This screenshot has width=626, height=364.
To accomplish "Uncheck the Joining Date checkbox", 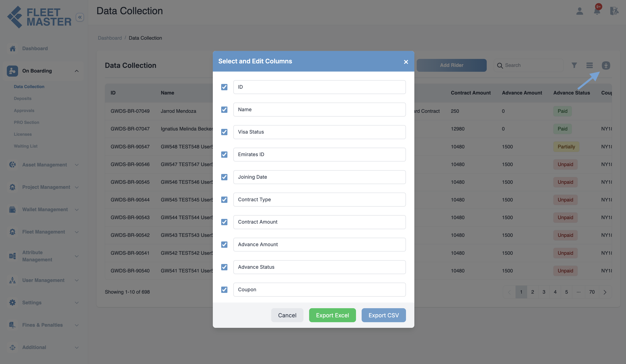I will (x=224, y=177).
